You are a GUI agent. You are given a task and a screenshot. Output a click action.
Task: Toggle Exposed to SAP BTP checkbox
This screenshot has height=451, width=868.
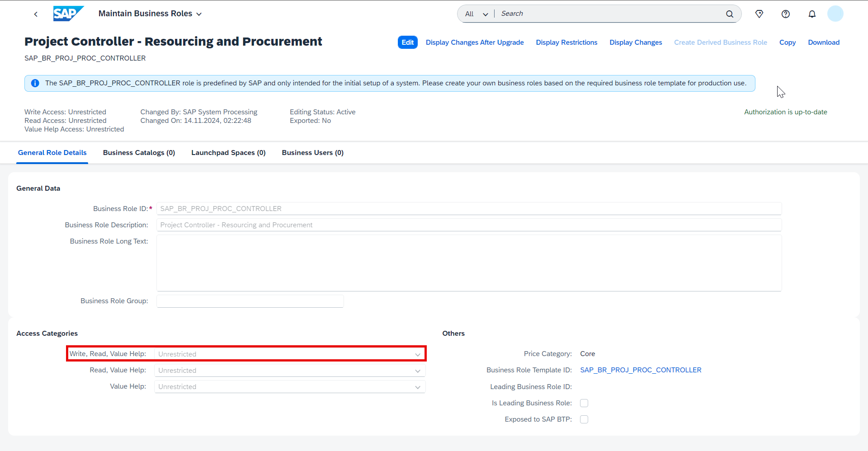tap(584, 419)
